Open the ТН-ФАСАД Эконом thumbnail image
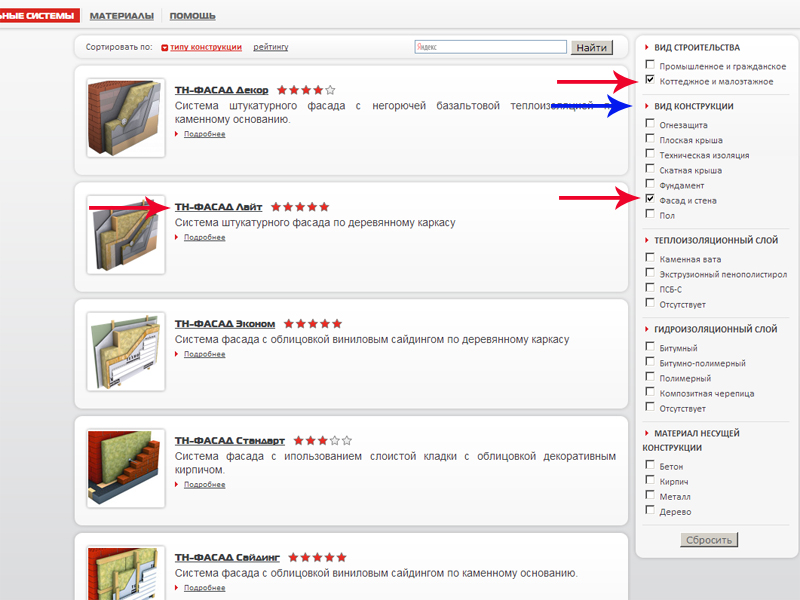This screenshot has height=600, width=800. pyautogui.click(x=126, y=352)
